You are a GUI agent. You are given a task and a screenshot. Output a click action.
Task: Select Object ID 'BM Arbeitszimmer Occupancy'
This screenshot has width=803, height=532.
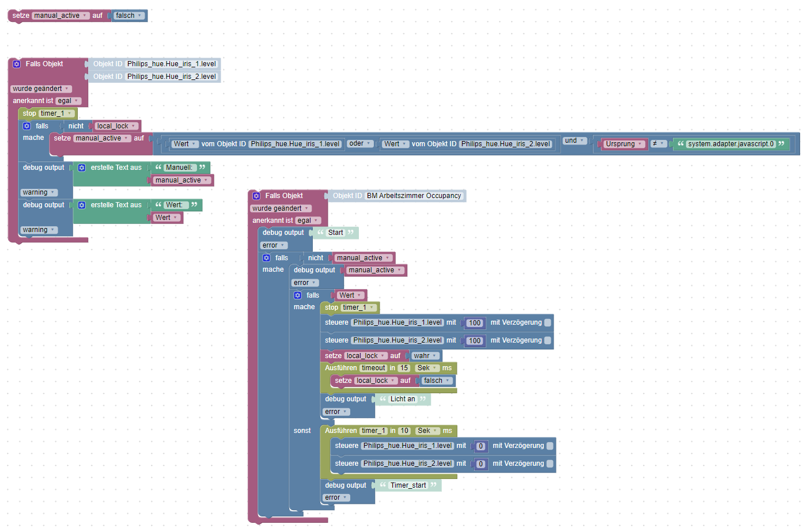414,196
